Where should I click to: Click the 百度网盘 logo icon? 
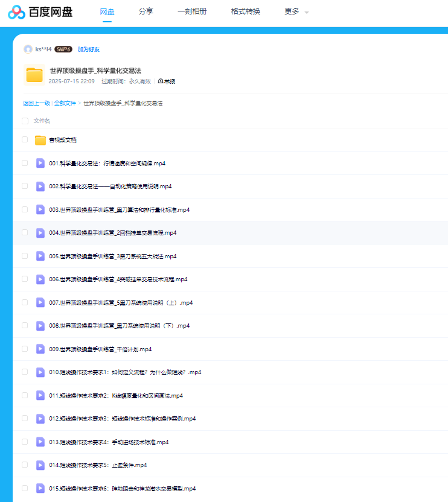[x=17, y=12]
